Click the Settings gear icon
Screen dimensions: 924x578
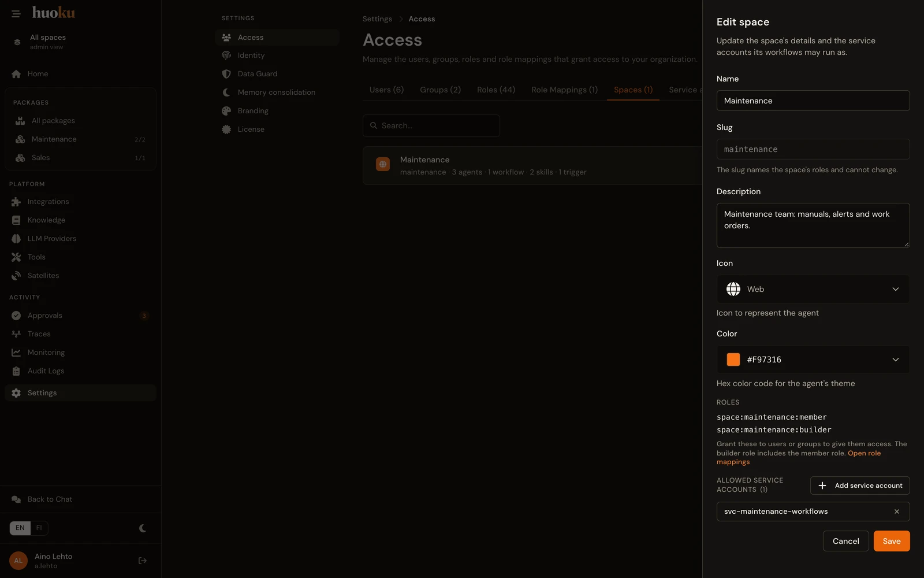(x=16, y=393)
